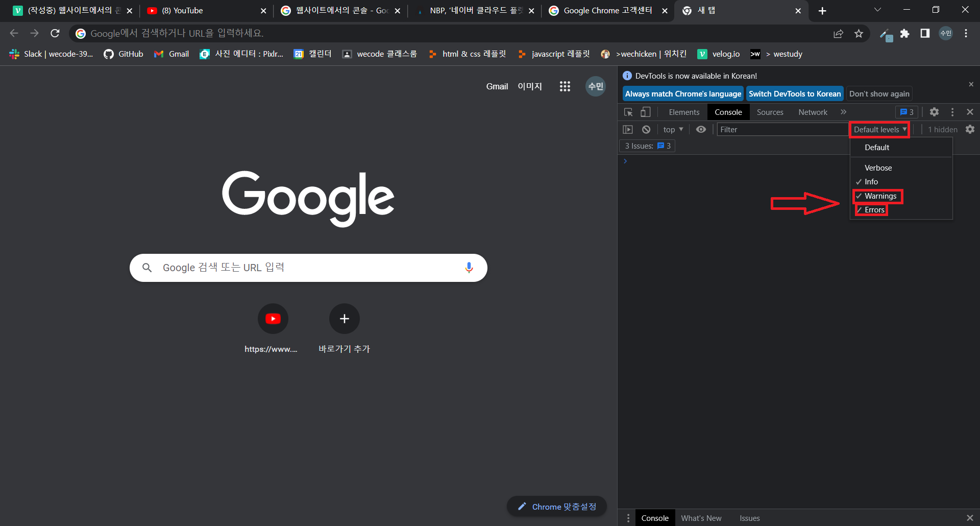980x526 pixels.
Task: Click Chrome 맞춤설정 customize button
Action: 557,507
